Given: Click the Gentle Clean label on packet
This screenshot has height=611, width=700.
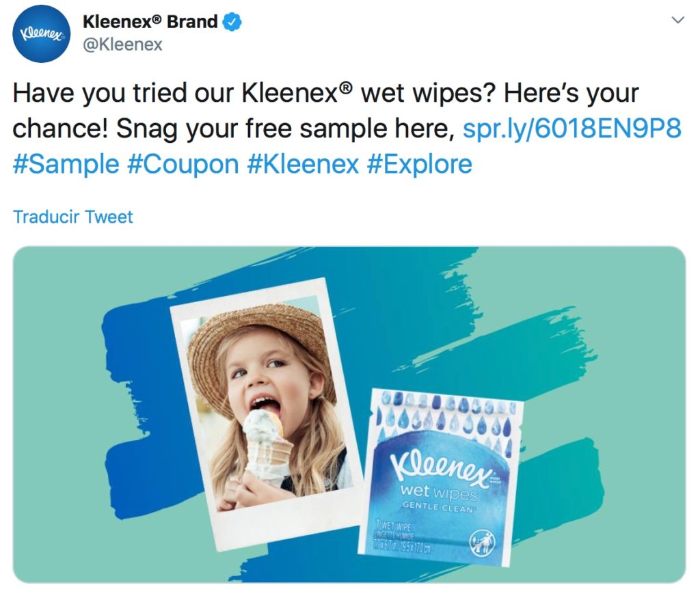Looking at the screenshot, I should (x=438, y=508).
